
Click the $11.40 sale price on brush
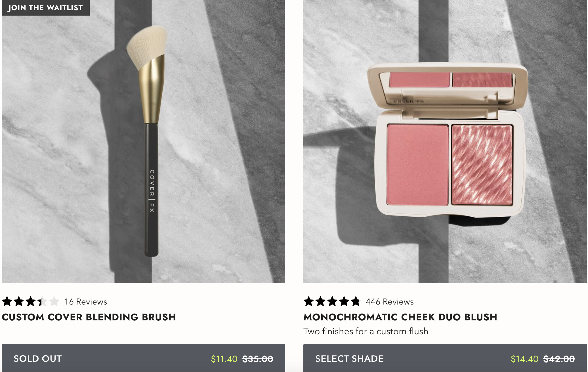coord(224,359)
